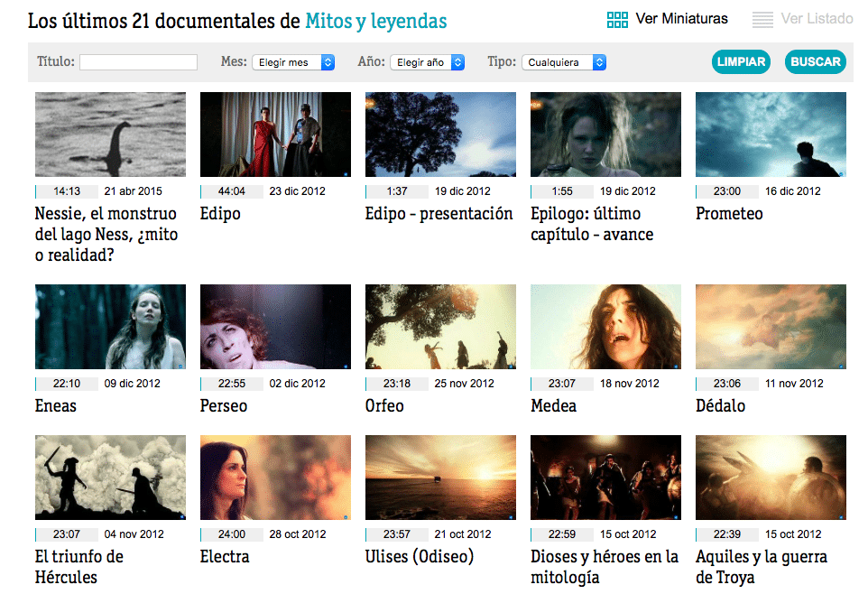Click the list icon for Ver Listado

tap(762, 20)
